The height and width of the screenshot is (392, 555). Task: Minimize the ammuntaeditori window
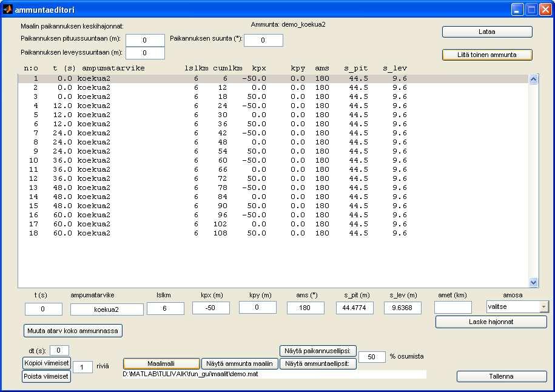pos(517,10)
